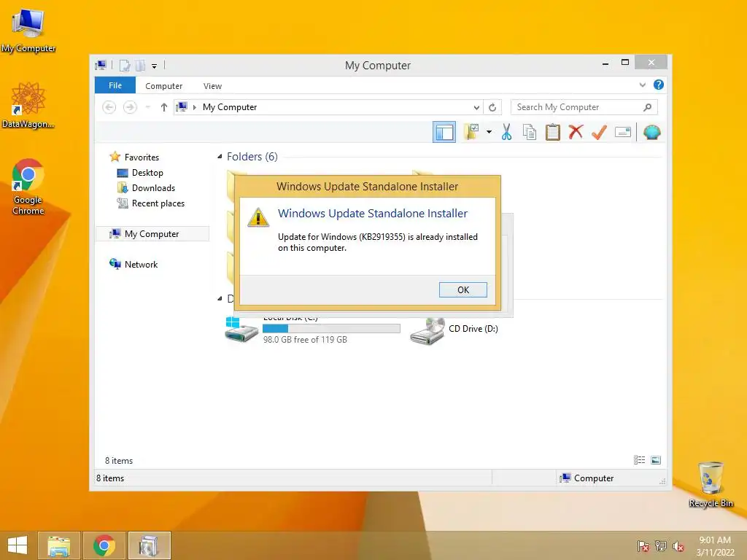Open the Customize Quick Access Toolbar dropdown
The width and height of the screenshot is (747, 560).
(155, 66)
